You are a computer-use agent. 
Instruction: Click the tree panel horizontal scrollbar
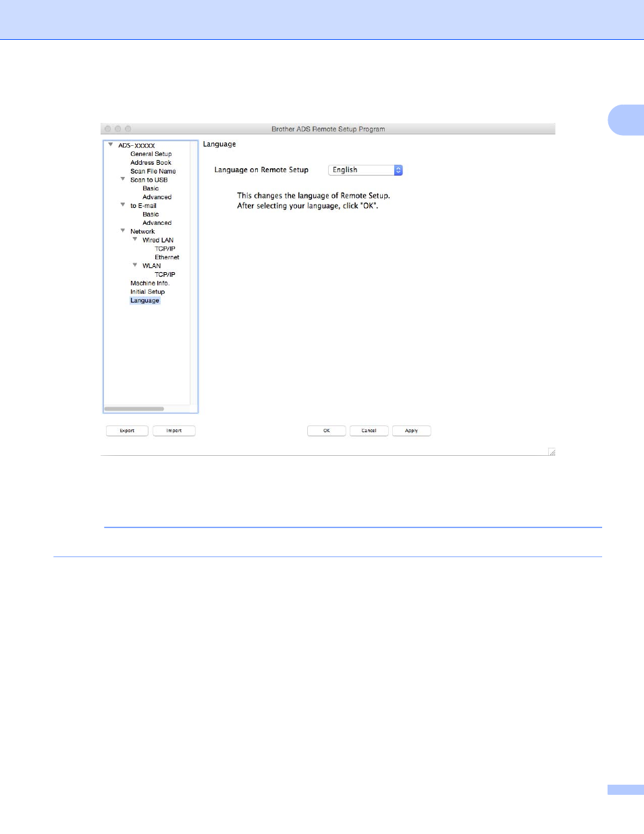[x=134, y=409]
